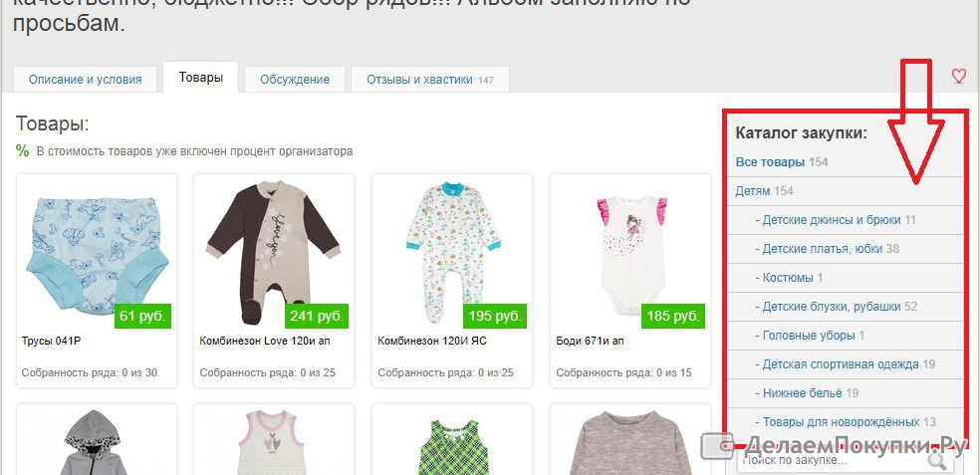Click the green percent icon
Screen dimensions: 980x475
pos(23,151)
